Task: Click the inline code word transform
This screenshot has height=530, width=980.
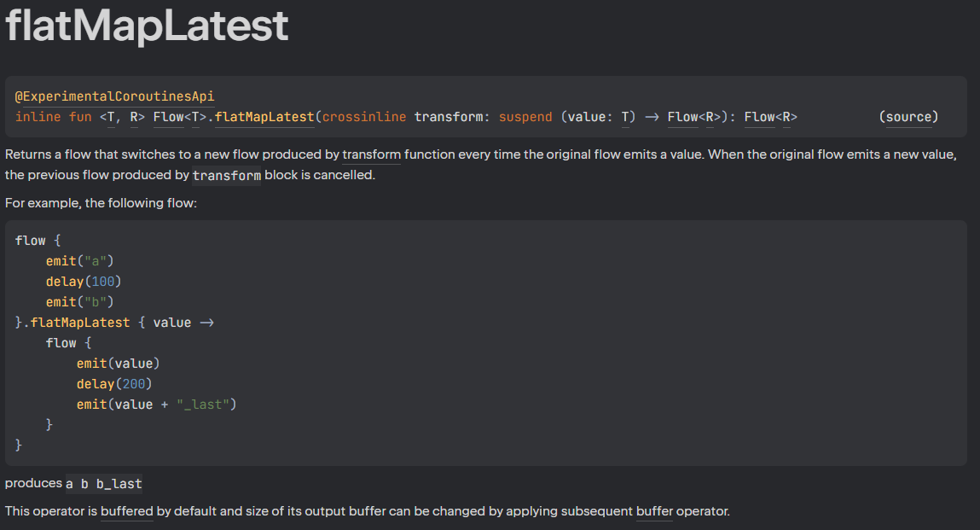Action: pyautogui.click(x=227, y=175)
